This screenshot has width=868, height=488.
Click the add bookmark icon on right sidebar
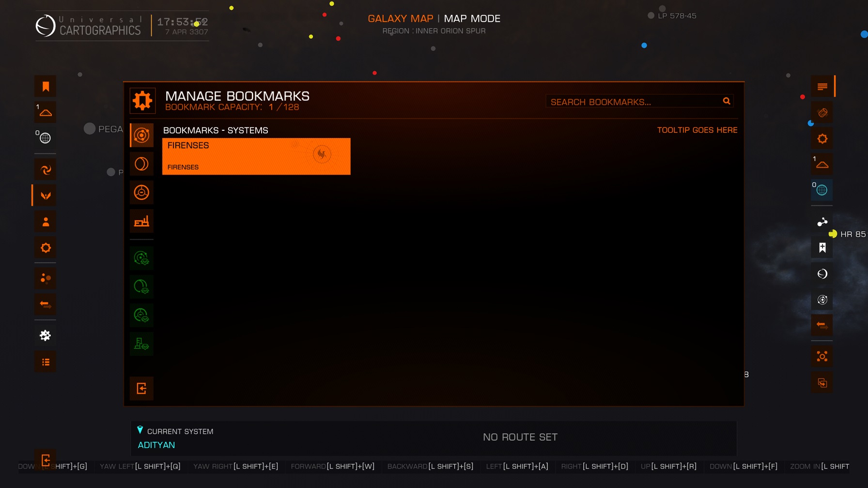point(822,248)
